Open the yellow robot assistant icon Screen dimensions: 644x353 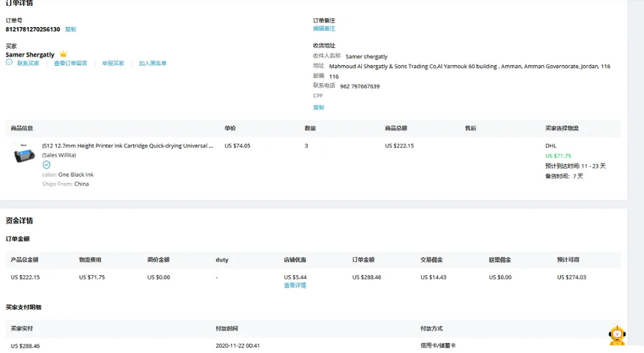[617, 336]
